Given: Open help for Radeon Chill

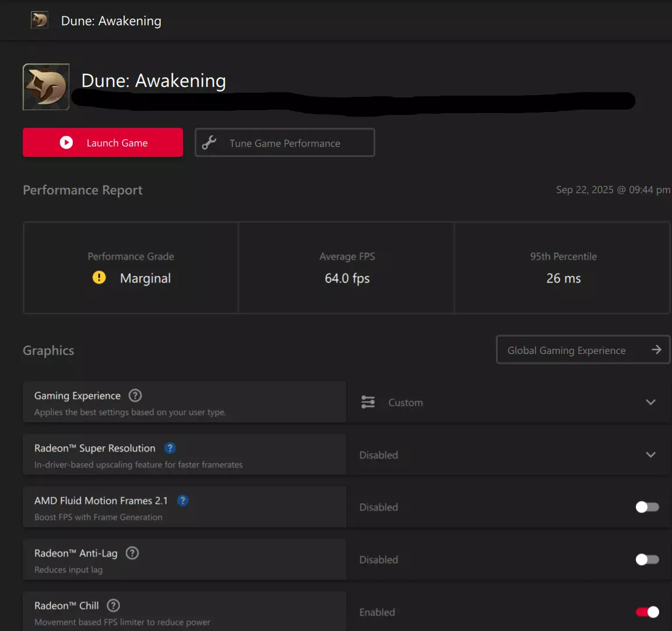Looking at the screenshot, I should (x=113, y=606).
